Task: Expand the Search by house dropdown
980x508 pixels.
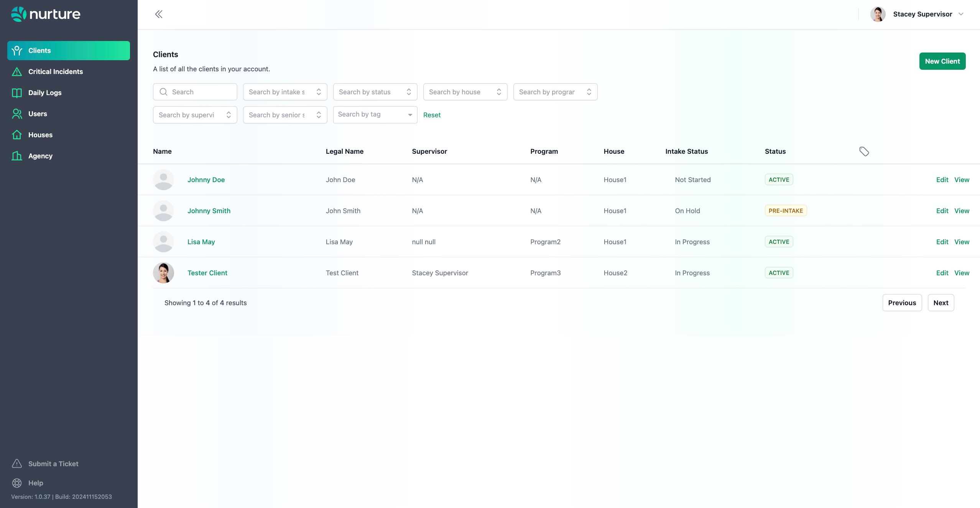Action: coord(465,92)
